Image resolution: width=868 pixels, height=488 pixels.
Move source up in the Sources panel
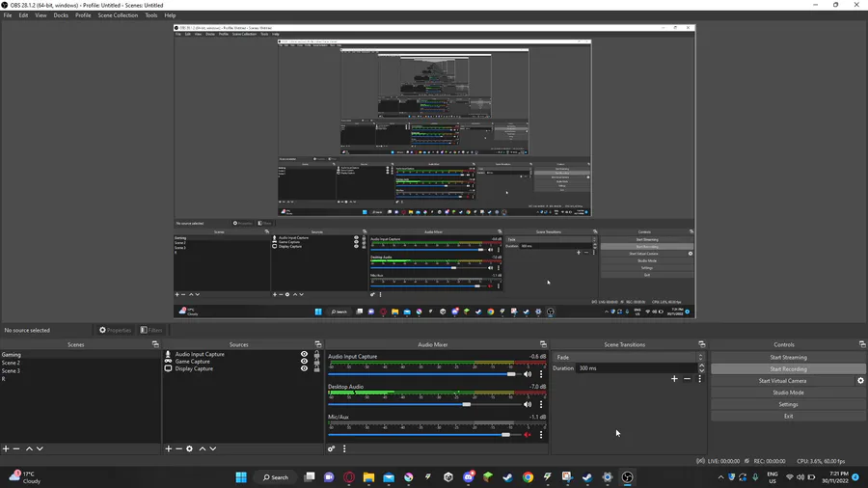coord(203,448)
